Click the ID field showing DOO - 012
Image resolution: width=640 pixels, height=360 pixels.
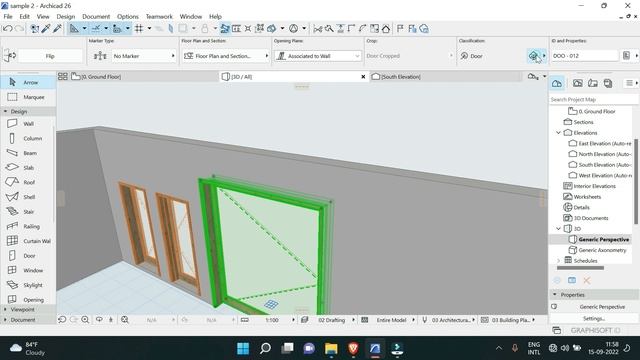[x=584, y=56]
